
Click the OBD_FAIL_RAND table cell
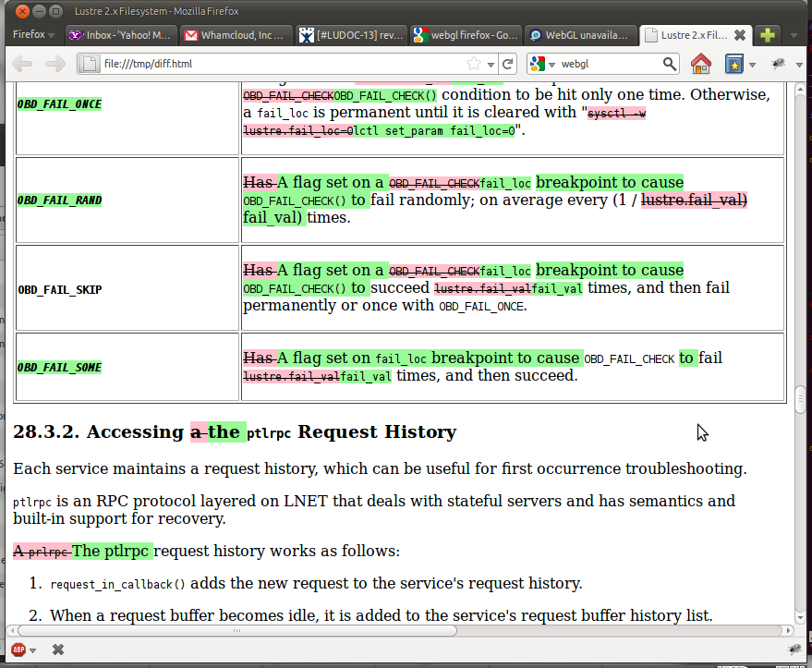point(127,200)
